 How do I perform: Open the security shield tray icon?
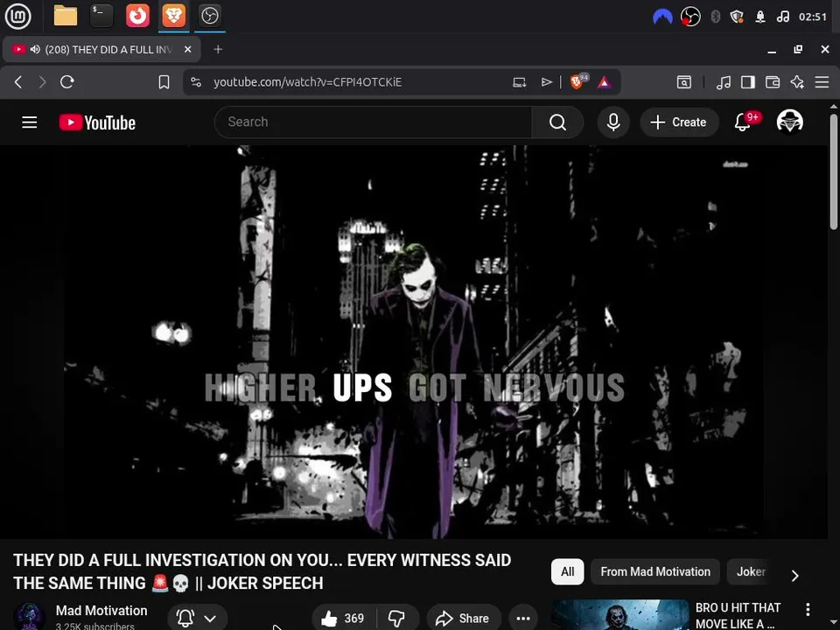(x=737, y=17)
